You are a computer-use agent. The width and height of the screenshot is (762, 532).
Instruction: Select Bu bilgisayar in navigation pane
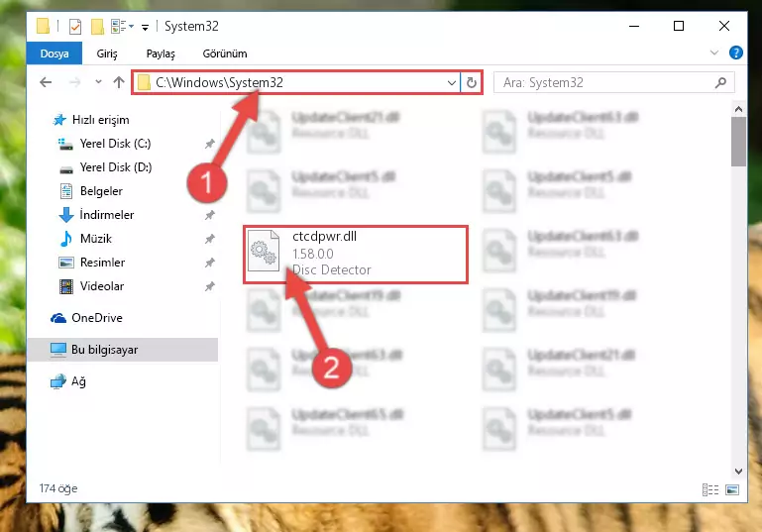coord(104,350)
